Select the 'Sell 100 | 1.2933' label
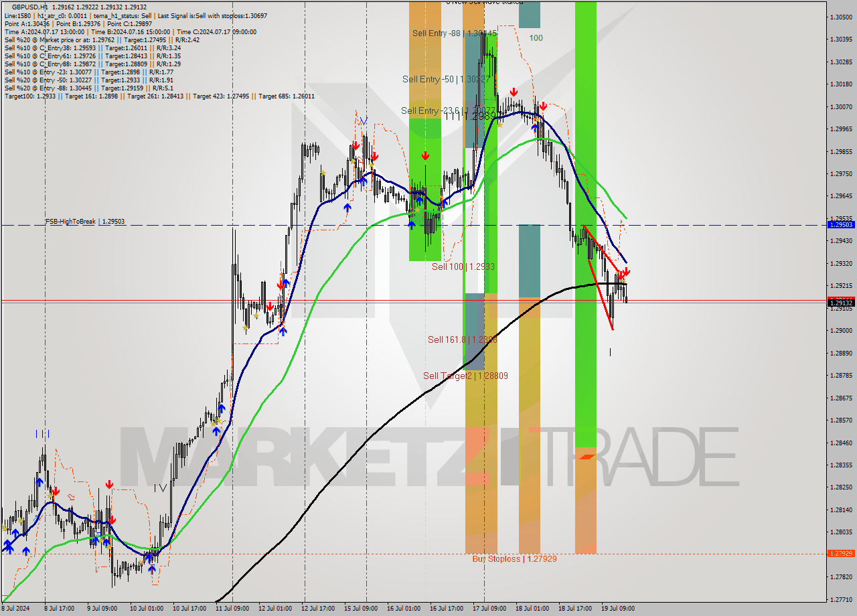The image size is (857, 616). (x=463, y=266)
